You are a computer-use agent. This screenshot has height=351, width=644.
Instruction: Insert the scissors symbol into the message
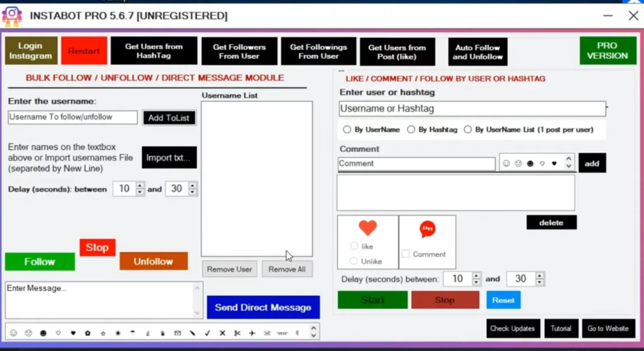coord(237,333)
